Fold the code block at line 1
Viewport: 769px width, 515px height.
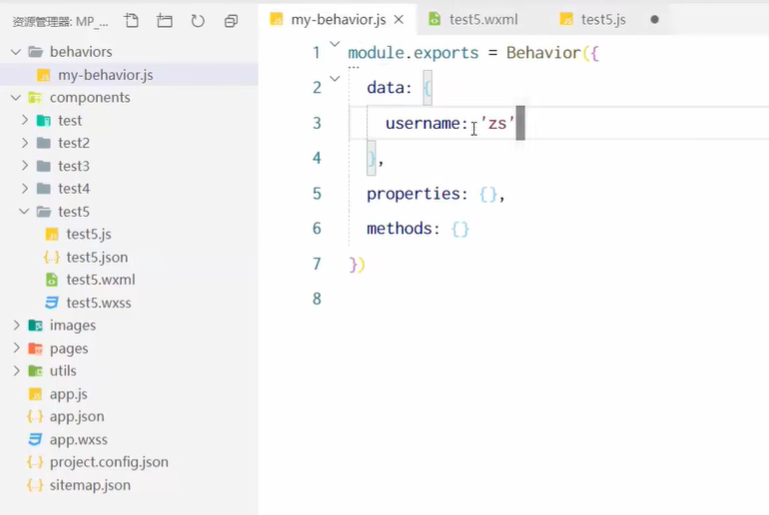(x=334, y=44)
